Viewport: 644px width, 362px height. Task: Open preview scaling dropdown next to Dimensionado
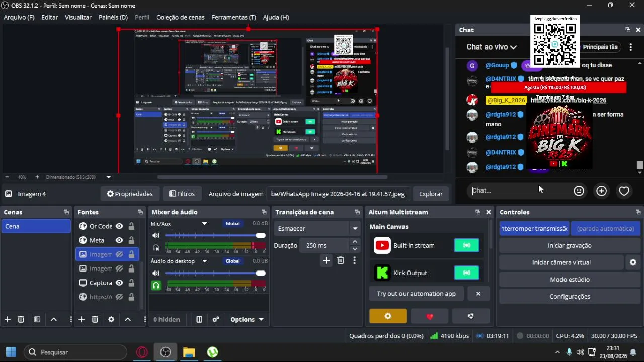(x=109, y=177)
